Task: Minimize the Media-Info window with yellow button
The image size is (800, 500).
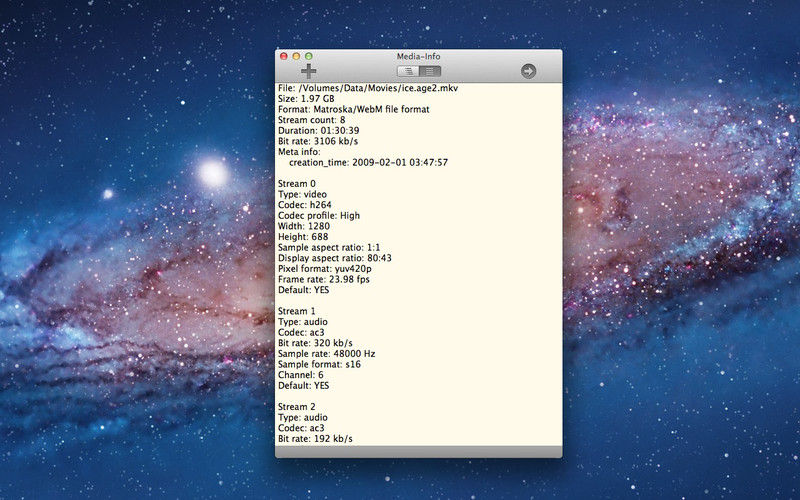Action: tap(296, 56)
